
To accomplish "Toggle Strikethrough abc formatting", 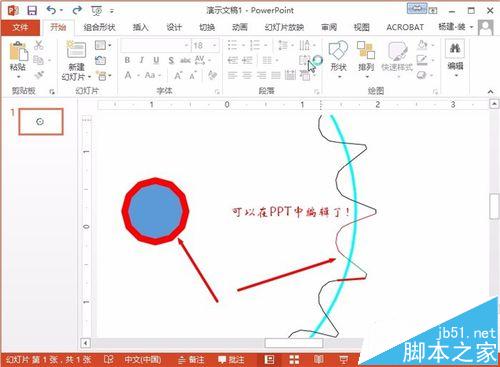I will (185, 60).
